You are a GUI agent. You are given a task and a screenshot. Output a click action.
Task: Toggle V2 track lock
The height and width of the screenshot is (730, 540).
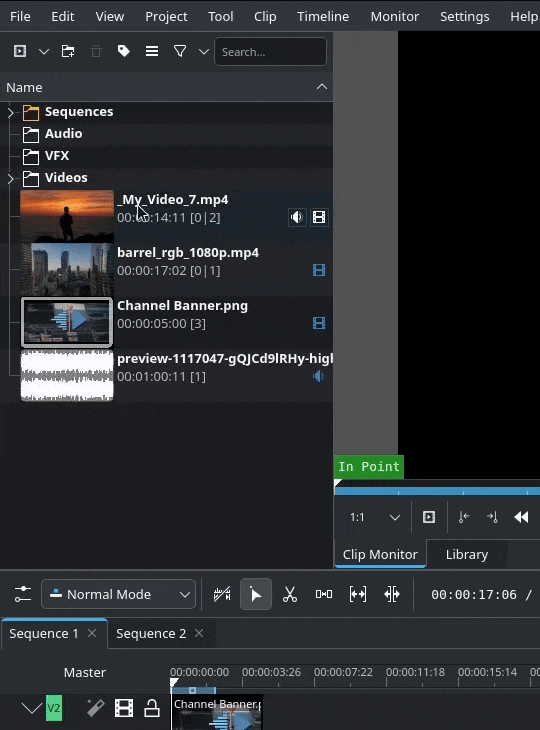coord(152,708)
